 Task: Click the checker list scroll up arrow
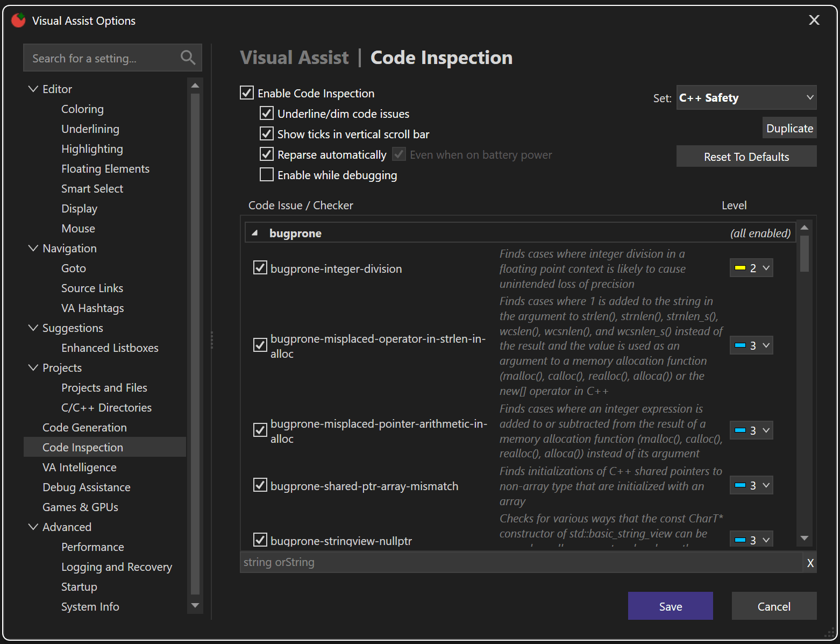[805, 228]
